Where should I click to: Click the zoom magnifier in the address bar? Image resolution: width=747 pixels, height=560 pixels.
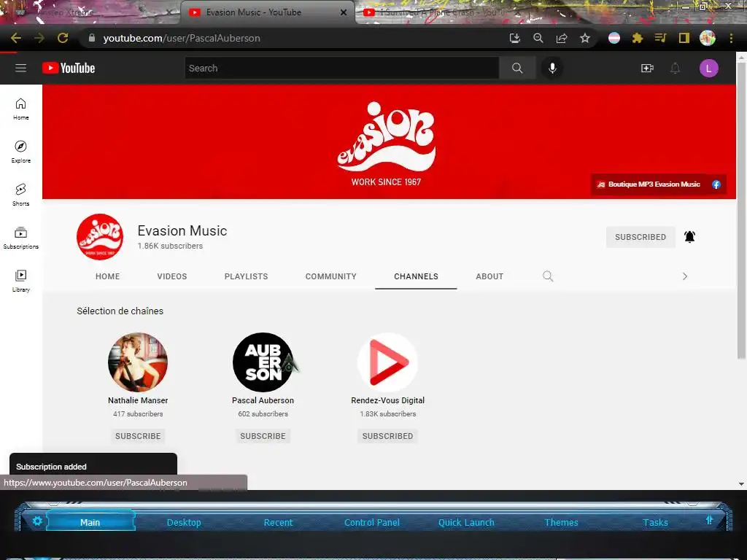[538, 38]
